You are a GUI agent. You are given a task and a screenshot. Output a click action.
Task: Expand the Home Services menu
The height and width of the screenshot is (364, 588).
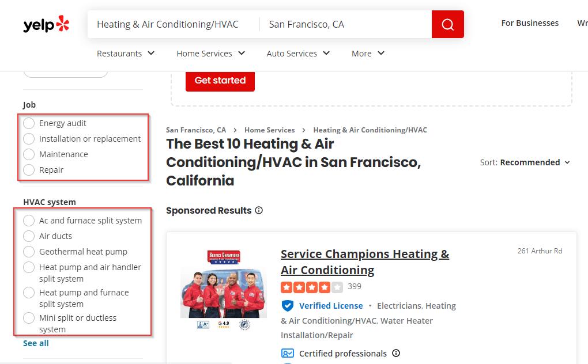click(x=211, y=54)
